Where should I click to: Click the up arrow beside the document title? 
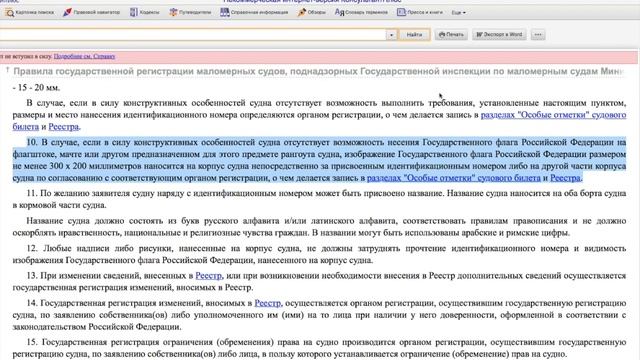pos(7,70)
